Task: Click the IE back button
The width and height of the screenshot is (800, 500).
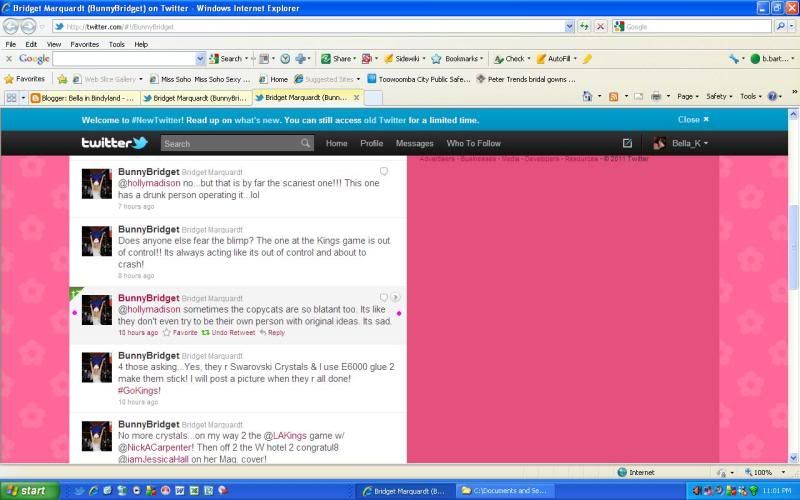Action: 11,26
